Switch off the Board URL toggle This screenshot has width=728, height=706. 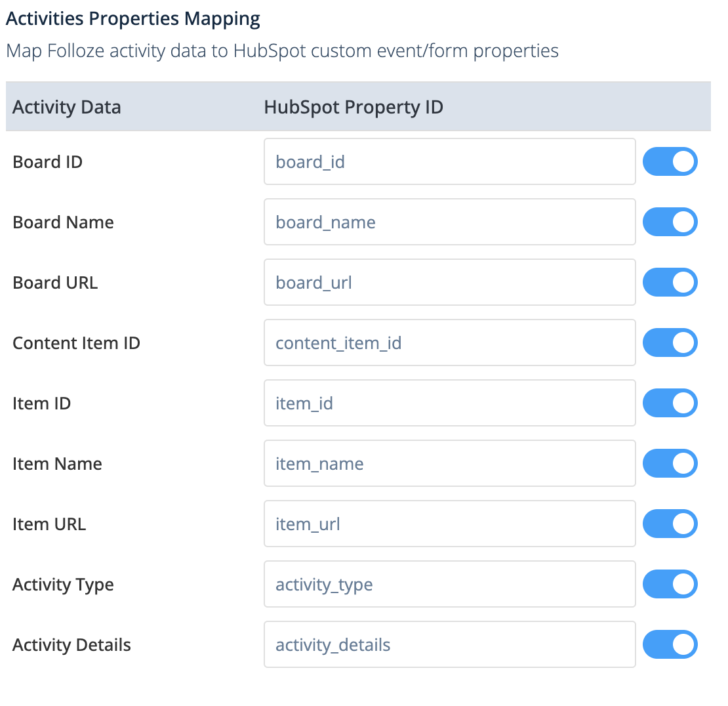pos(670,282)
